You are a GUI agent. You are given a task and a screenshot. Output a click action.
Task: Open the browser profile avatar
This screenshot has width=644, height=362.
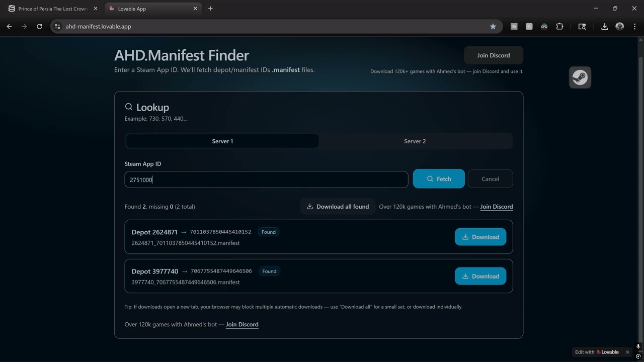pos(620,27)
